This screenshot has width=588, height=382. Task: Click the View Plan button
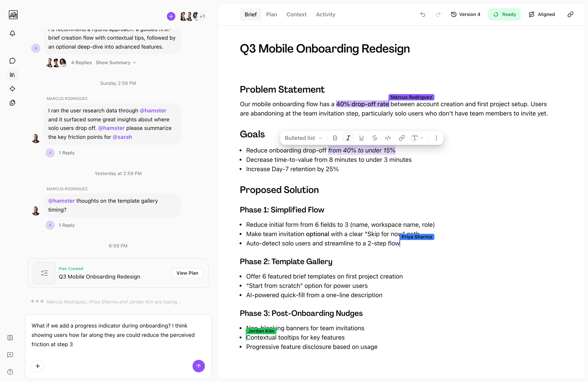click(187, 273)
